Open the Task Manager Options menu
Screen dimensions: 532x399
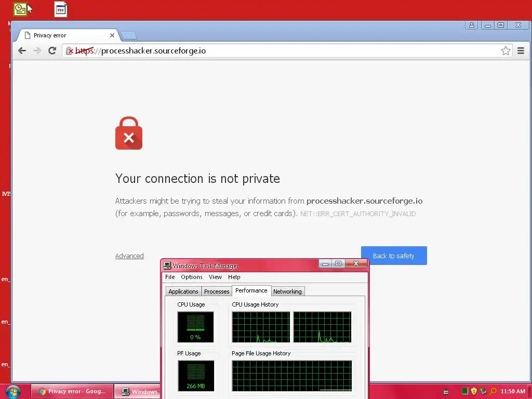(x=192, y=277)
